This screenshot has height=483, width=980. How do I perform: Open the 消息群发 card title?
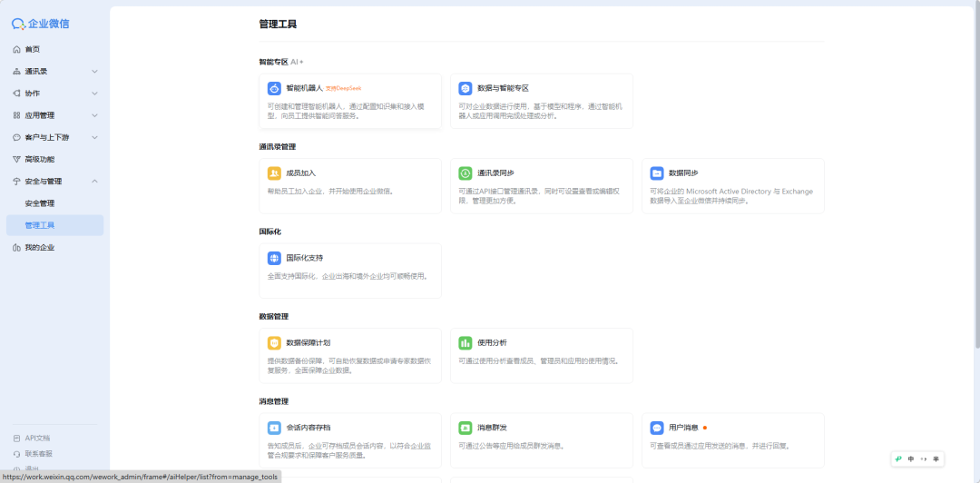(x=492, y=428)
